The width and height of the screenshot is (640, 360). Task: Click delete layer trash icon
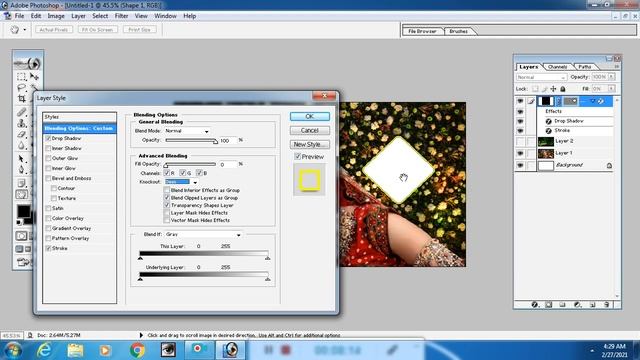click(607, 304)
